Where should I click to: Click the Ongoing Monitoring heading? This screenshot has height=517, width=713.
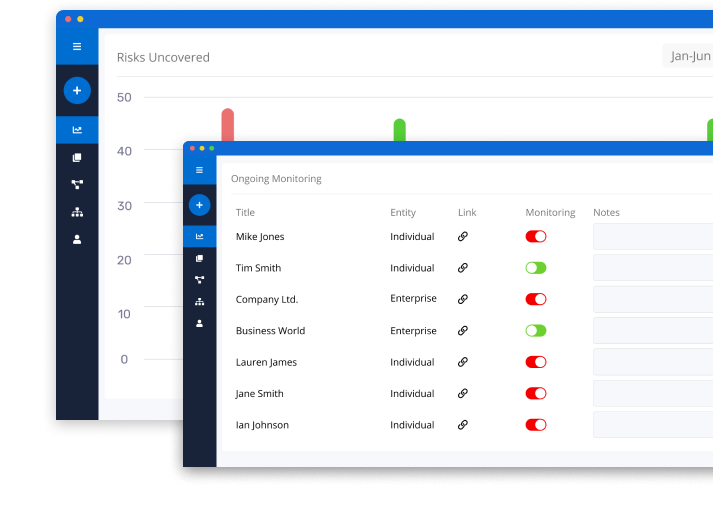tap(276, 179)
